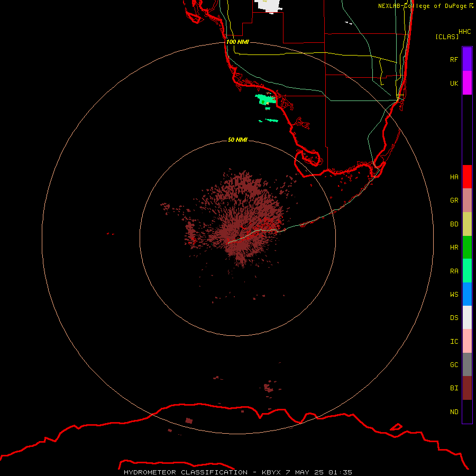The height and width of the screenshot is (476, 476).
Task: Click the DS white legend swatch
Action: pos(467,317)
